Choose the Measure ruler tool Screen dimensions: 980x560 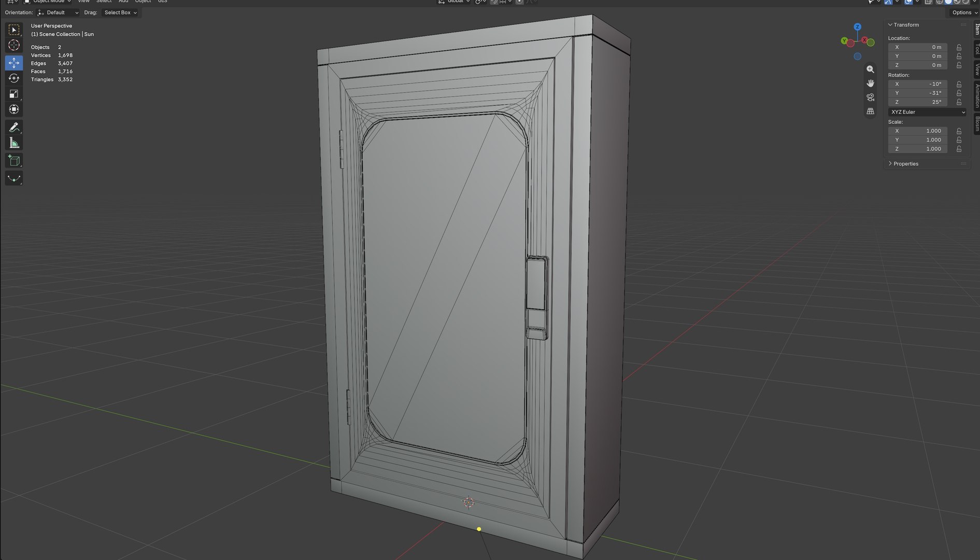[14, 143]
